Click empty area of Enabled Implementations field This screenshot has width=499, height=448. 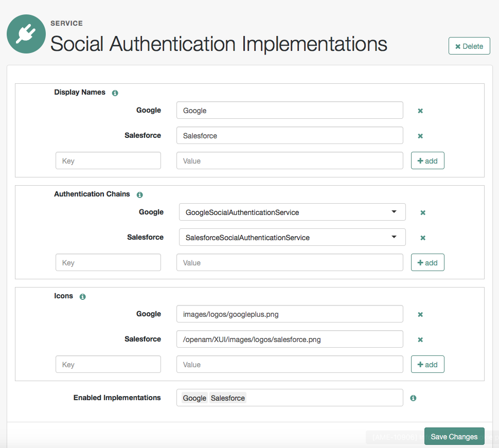pos(325,398)
